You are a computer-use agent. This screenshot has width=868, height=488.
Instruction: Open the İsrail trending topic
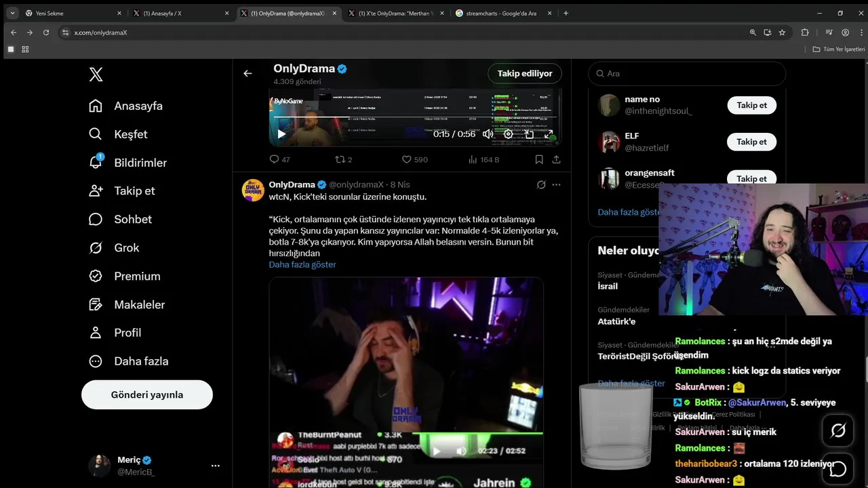[608, 286]
